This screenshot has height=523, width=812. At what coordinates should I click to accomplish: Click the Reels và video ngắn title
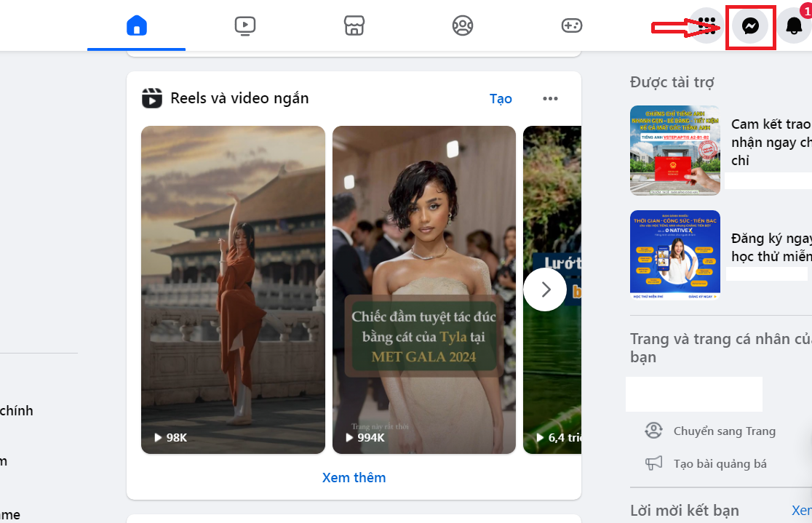pyautogui.click(x=239, y=98)
